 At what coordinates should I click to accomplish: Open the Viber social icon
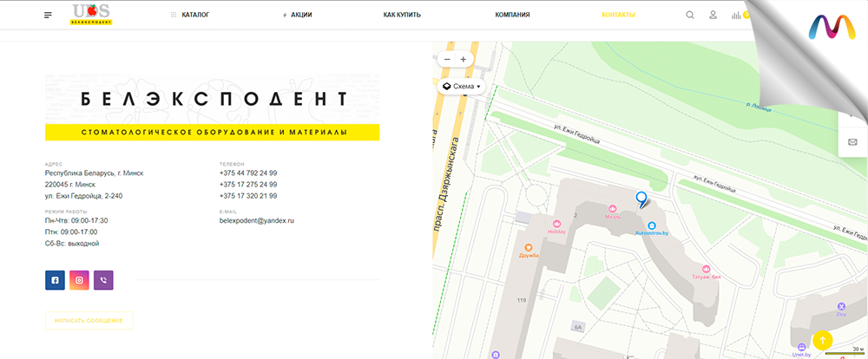pyautogui.click(x=103, y=280)
